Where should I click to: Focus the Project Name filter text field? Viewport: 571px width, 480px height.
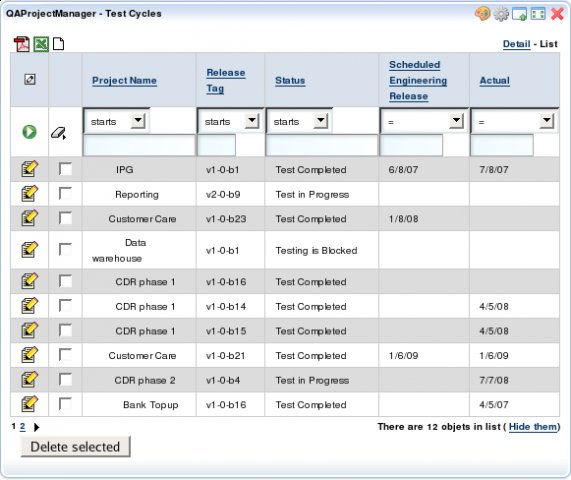(x=139, y=145)
